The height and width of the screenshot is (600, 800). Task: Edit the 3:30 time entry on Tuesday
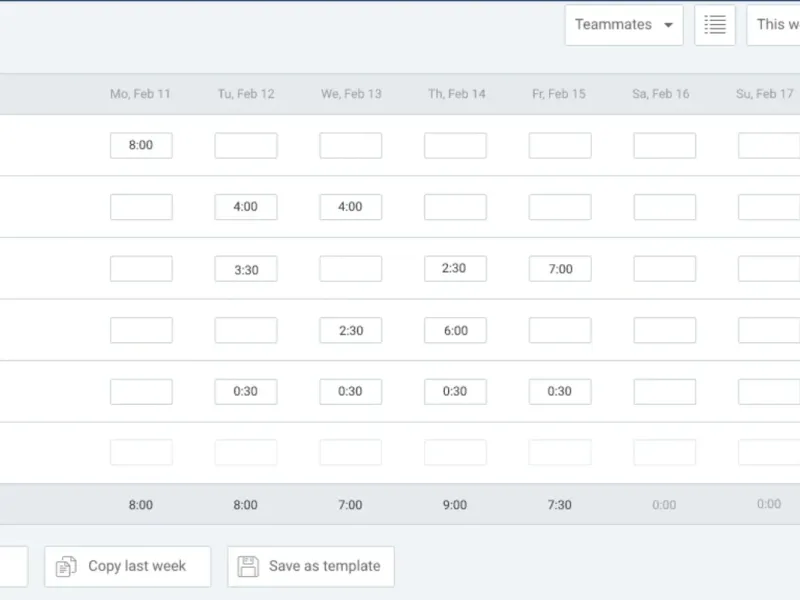246,269
